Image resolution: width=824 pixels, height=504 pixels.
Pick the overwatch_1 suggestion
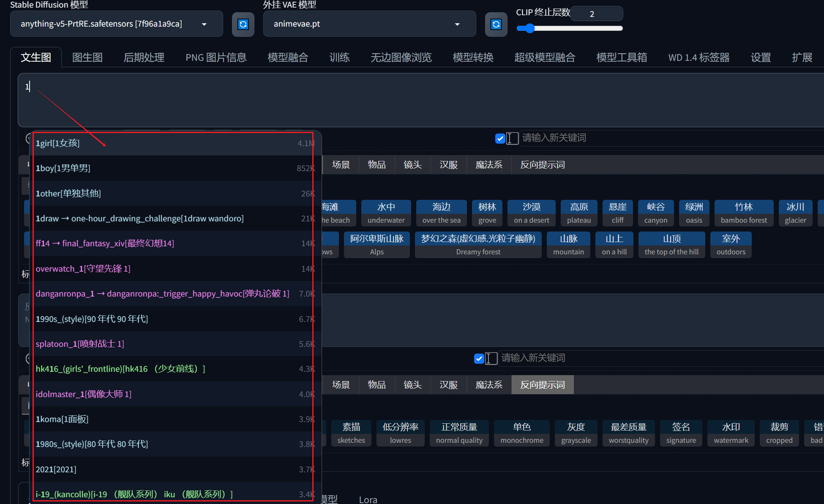tap(175, 269)
